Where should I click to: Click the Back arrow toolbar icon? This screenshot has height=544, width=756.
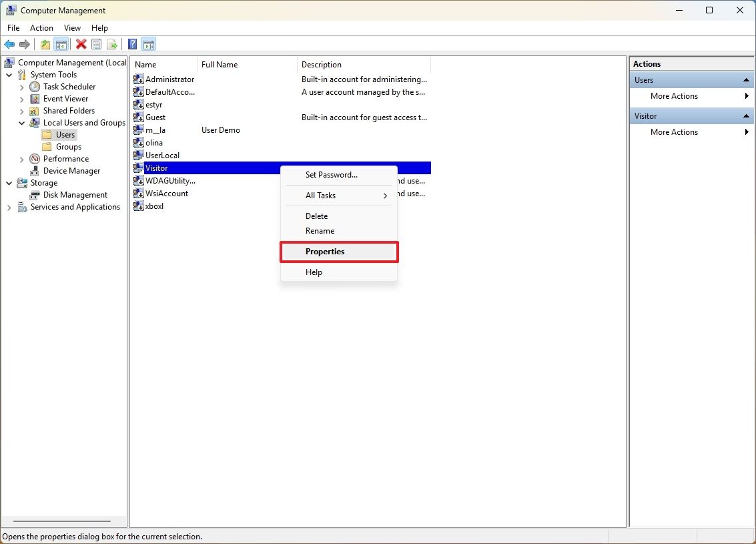coord(9,44)
